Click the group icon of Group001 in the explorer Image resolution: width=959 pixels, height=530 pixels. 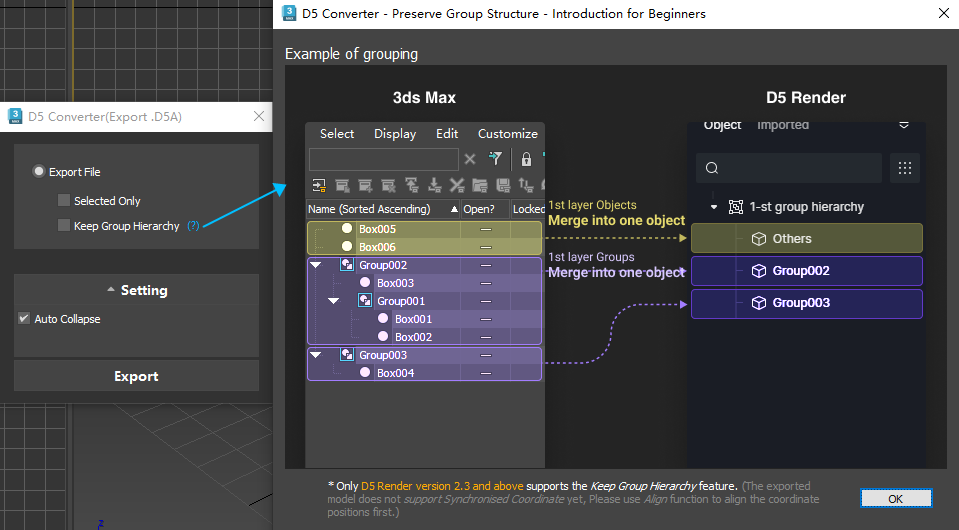365,301
